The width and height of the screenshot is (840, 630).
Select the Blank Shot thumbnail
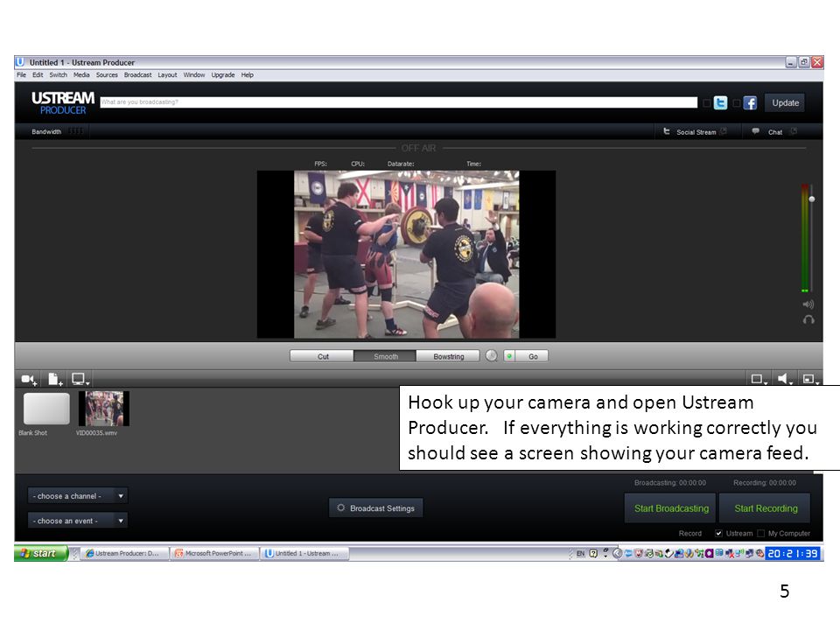point(46,409)
